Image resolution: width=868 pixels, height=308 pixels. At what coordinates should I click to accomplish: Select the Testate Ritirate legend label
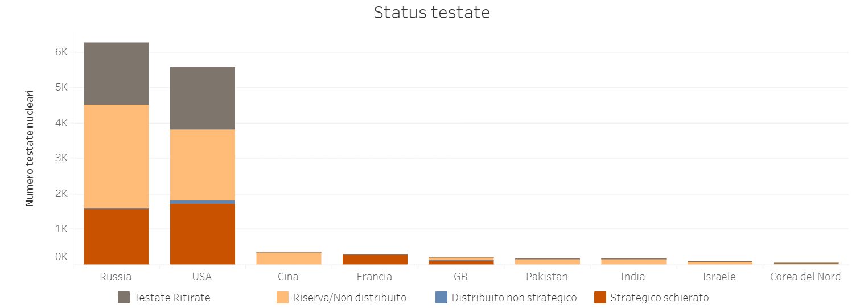(x=172, y=298)
